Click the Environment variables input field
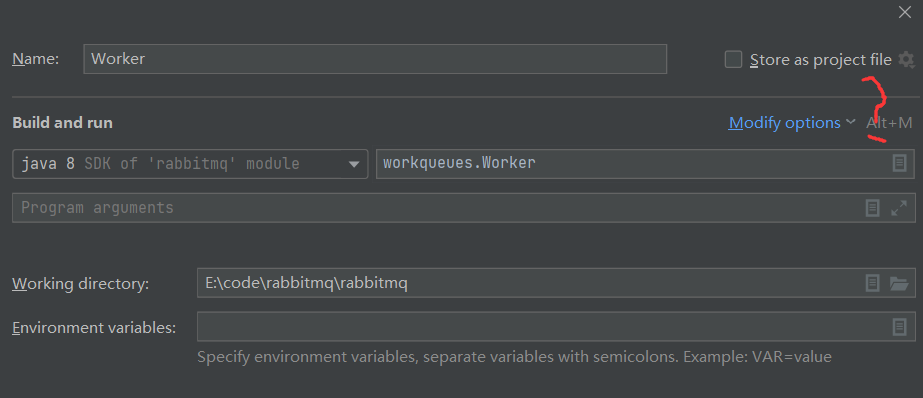 tap(556, 327)
